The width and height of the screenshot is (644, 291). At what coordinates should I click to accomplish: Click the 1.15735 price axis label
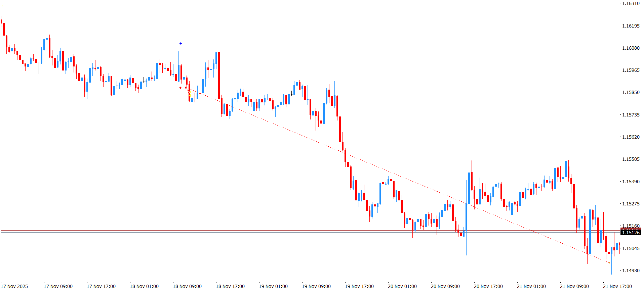click(631, 115)
